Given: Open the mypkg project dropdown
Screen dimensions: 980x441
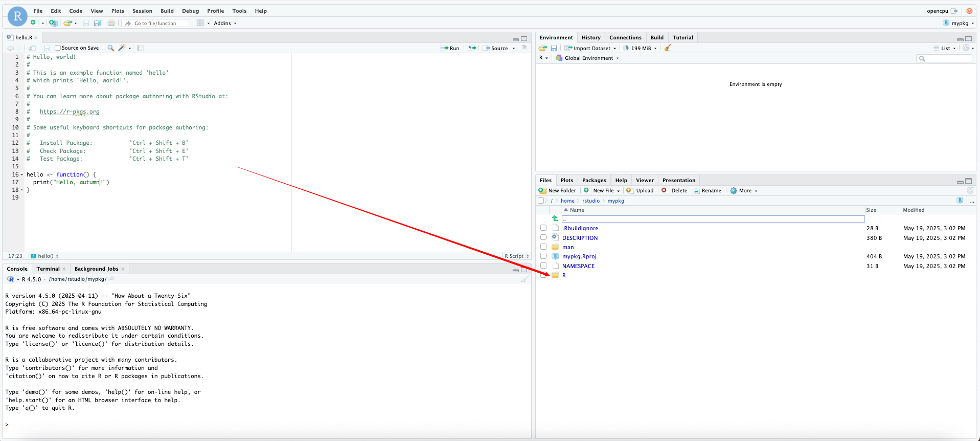Looking at the screenshot, I should [x=959, y=23].
